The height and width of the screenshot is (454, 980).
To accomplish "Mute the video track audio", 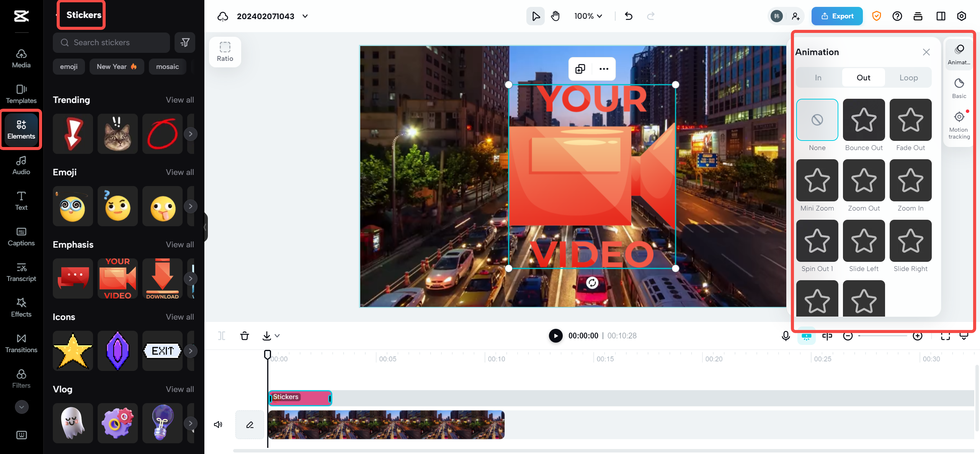I will pyautogui.click(x=218, y=424).
